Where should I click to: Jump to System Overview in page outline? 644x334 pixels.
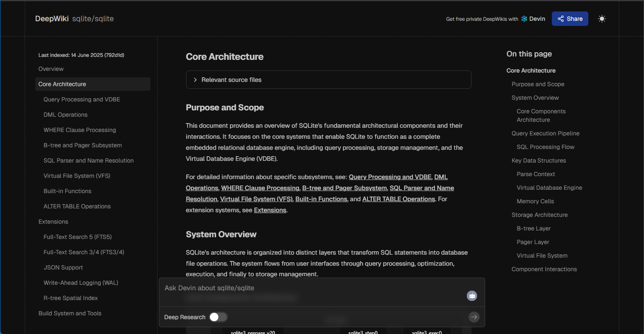point(535,98)
